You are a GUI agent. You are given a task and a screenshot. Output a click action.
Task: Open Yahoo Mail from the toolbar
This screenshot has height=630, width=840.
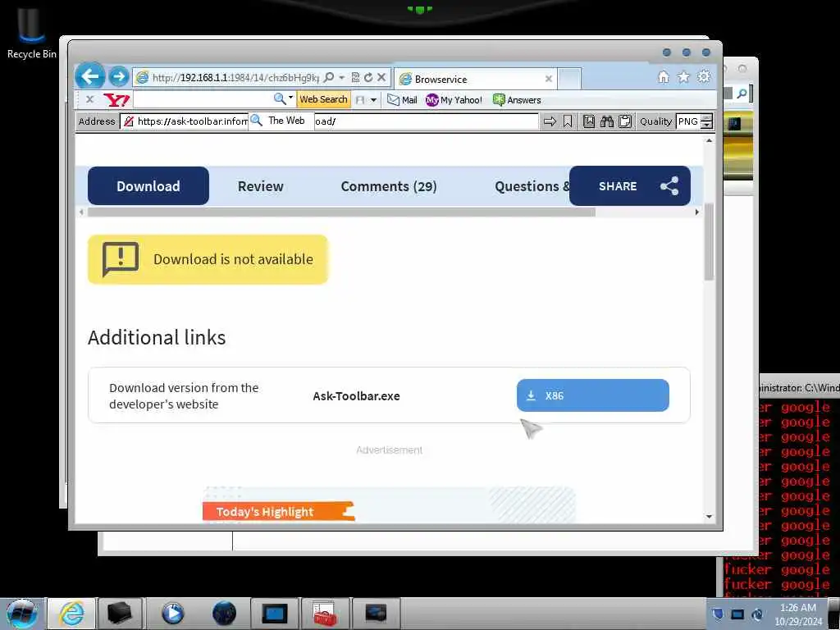[x=402, y=99]
